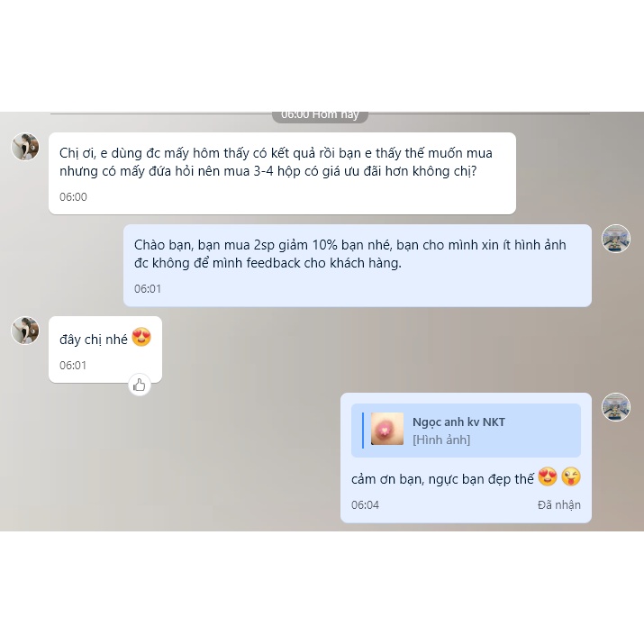Viewport: 644px width, 644px height.
Task: Click the 06:00 timestamp under first message
Action: pyautogui.click(x=73, y=196)
